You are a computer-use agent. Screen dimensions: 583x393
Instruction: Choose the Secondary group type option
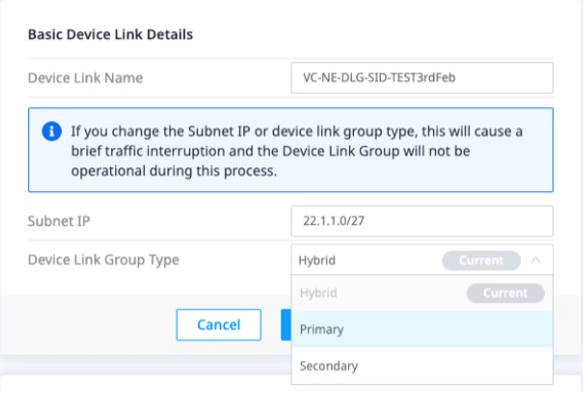click(422, 366)
